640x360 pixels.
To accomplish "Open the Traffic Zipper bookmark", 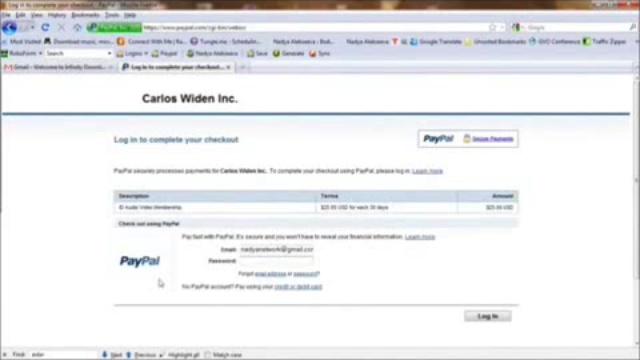I will [604, 42].
